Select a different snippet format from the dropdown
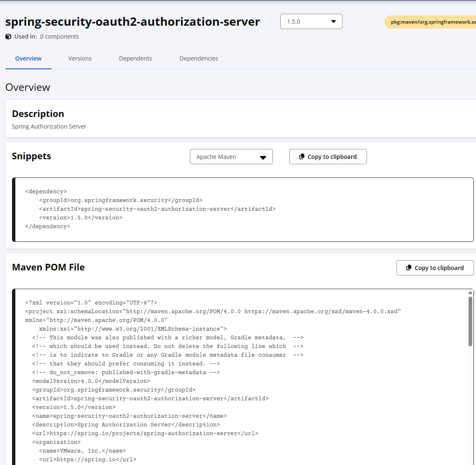 coord(231,156)
